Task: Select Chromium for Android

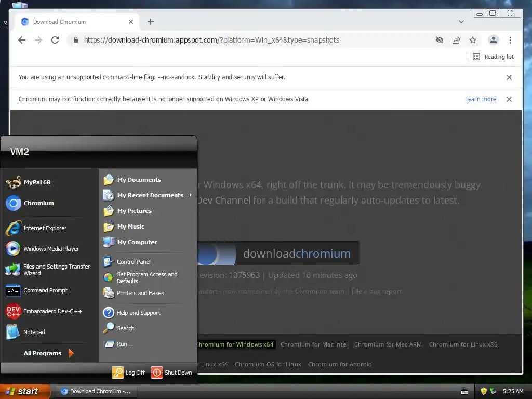Action: pos(340,364)
